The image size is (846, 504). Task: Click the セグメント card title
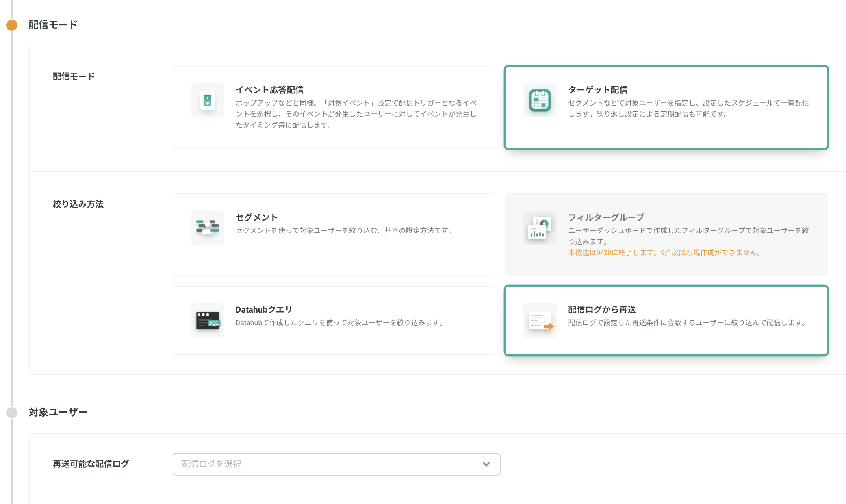click(256, 217)
